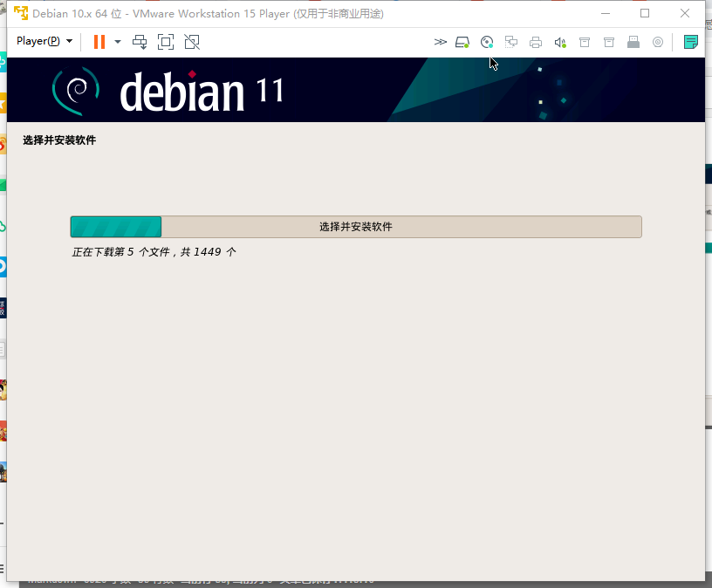Click the sound card device icon
The image size is (712, 588).
(x=560, y=42)
